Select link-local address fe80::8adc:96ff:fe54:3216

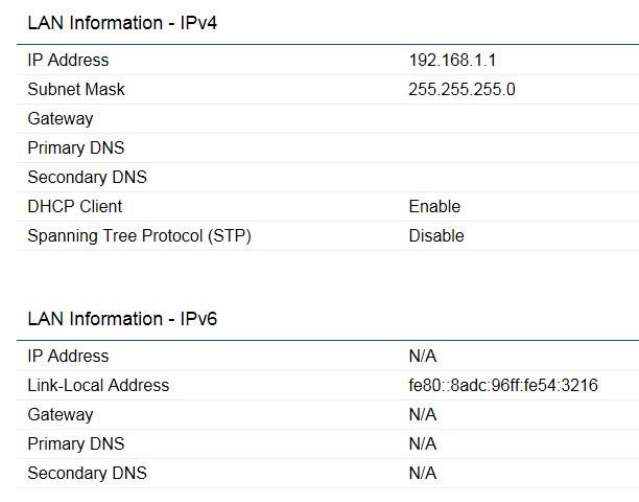tap(503, 385)
